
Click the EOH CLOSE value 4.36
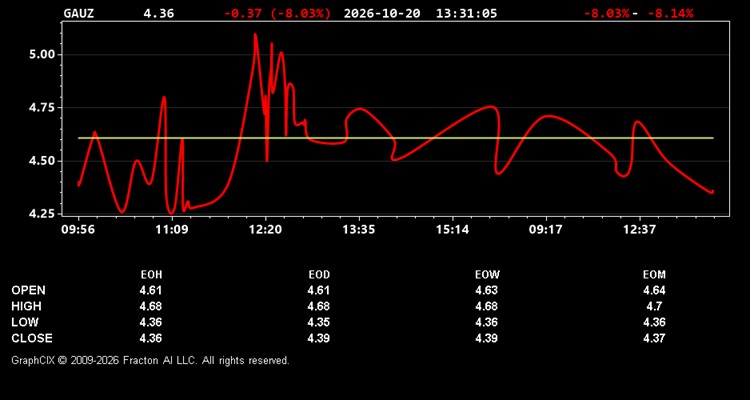(151, 338)
